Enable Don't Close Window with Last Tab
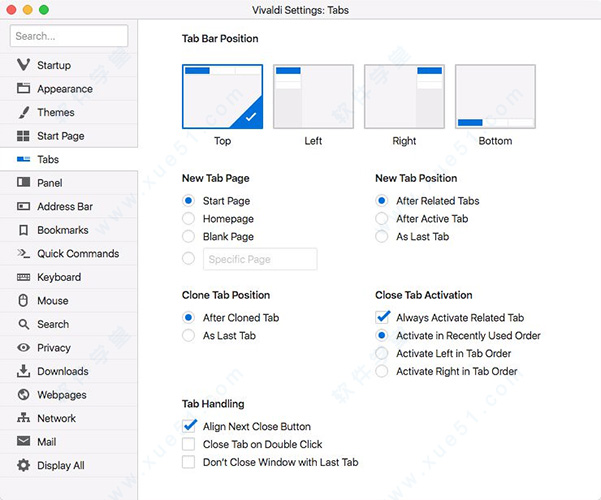 click(x=188, y=462)
